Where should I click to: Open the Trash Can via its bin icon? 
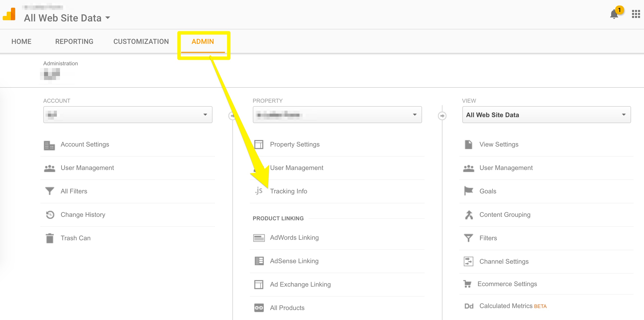[x=50, y=238]
